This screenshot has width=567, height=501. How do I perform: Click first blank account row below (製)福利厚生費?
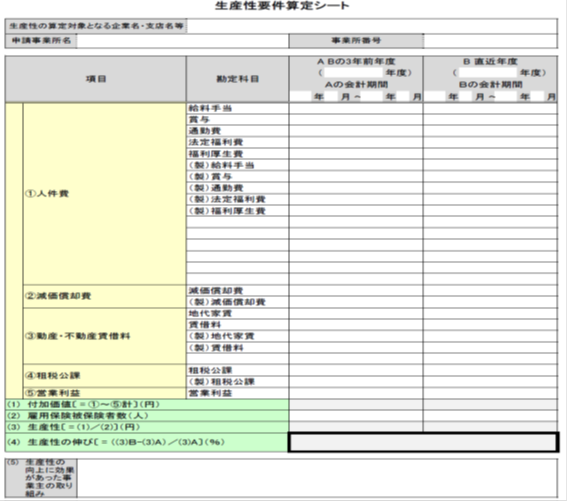pyautogui.click(x=238, y=222)
